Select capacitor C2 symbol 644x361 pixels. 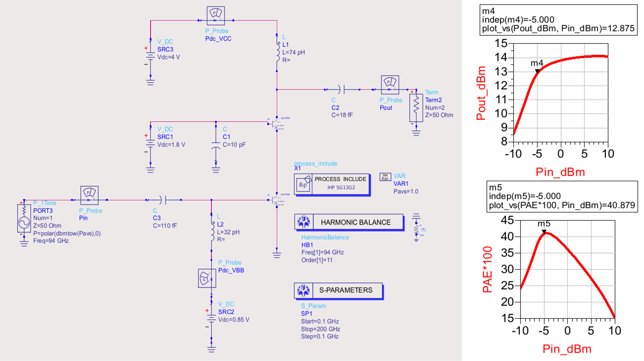click(342, 90)
